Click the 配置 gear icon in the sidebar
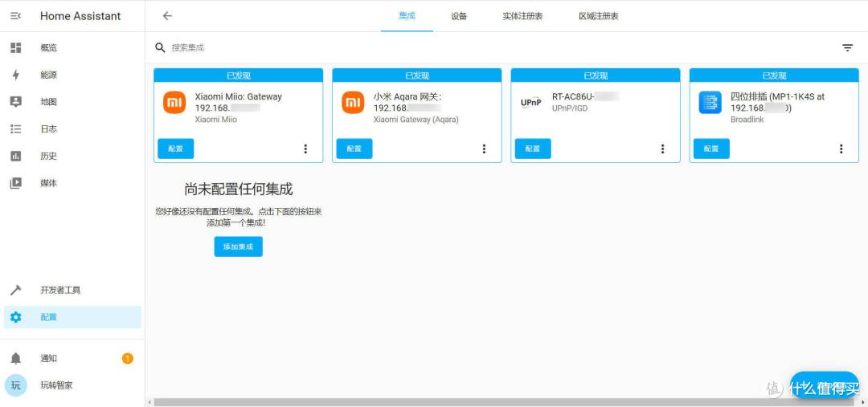The height and width of the screenshot is (407, 868). pos(16,317)
